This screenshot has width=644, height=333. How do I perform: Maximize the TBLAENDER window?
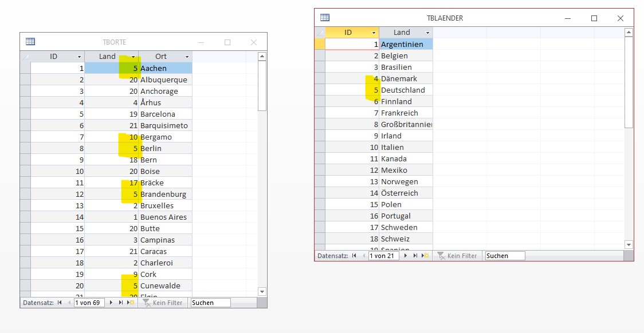[x=594, y=18]
